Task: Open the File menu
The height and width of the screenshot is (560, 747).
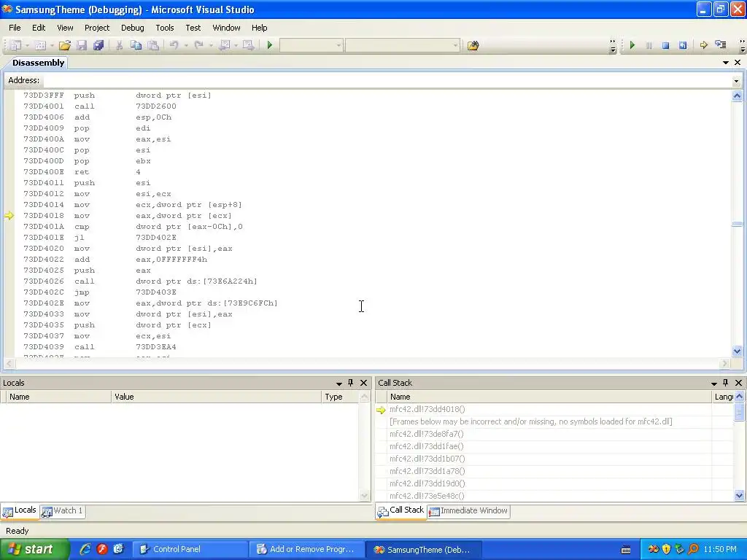Action: 15,28
